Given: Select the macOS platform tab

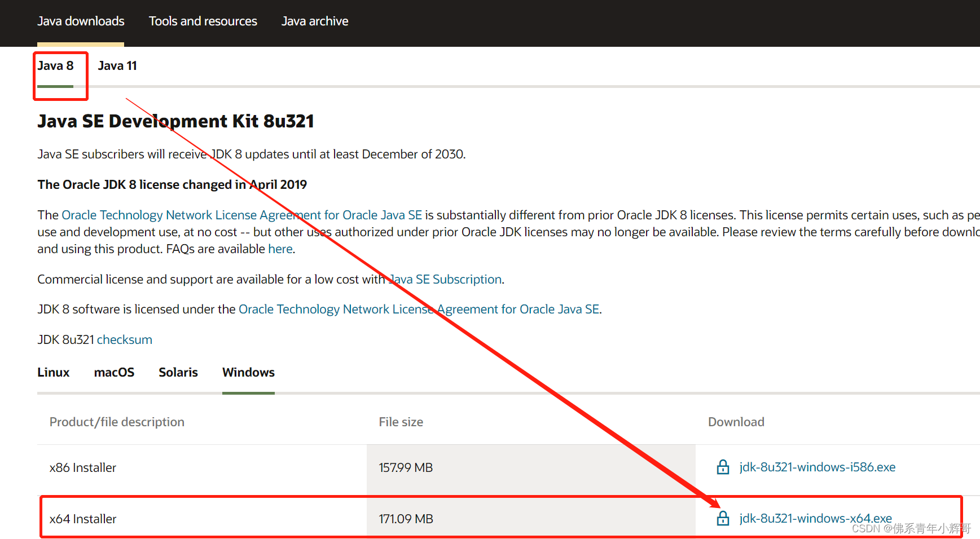Looking at the screenshot, I should tap(114, 373).
